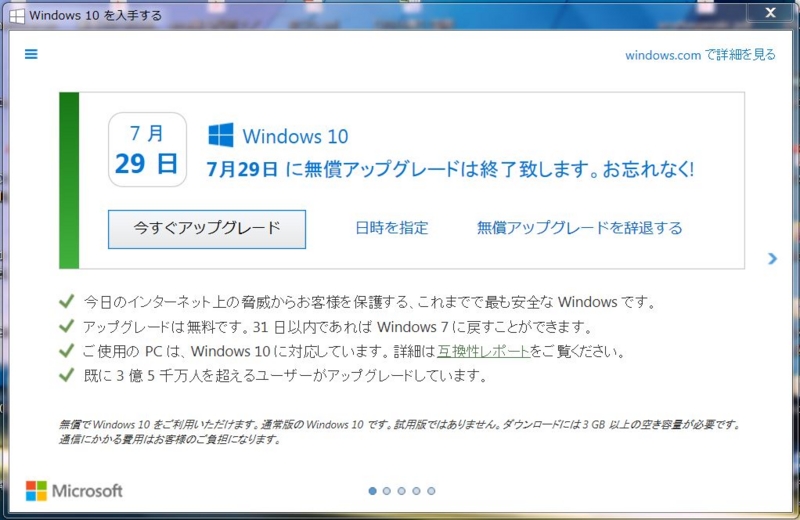Click the Windows logo in title bar

tap(17, 16)
